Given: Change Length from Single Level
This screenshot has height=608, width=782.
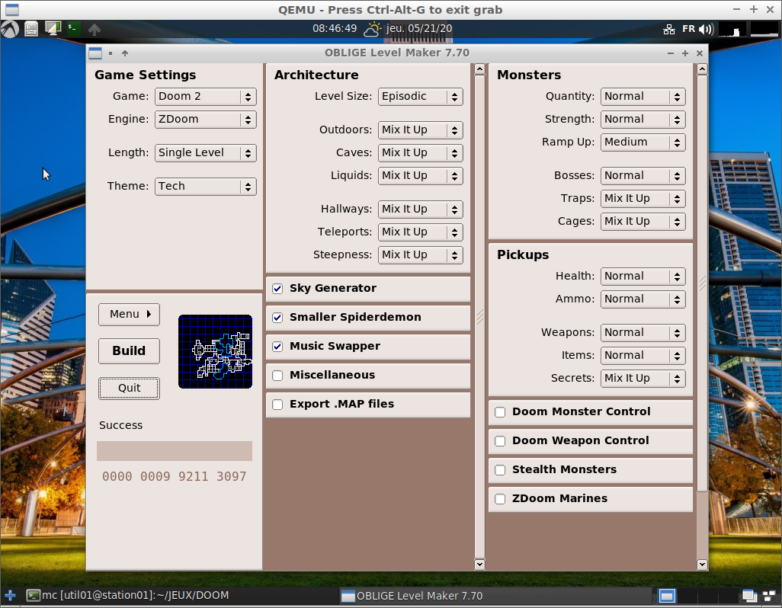Looking at the screenshot, I should [205, 153].
